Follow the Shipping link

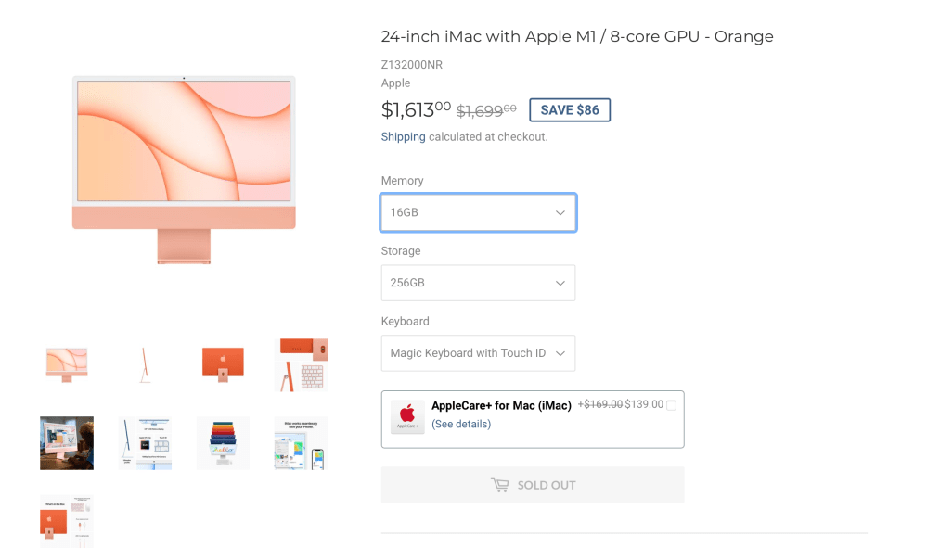point(403,136)
